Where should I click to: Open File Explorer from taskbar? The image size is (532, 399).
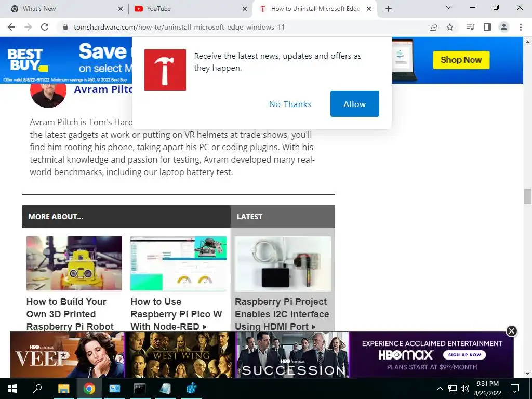(x=63, y=389)
